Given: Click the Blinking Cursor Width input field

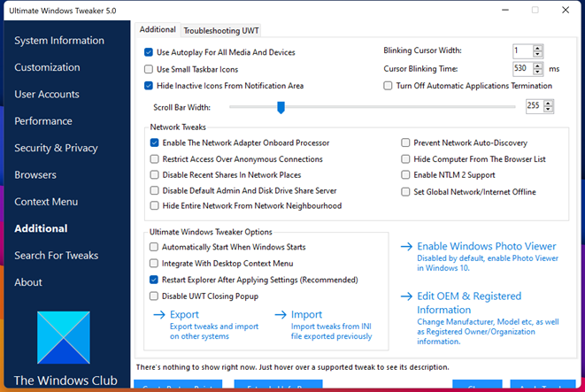Looking at the screenshot, I should click(523, 51).
